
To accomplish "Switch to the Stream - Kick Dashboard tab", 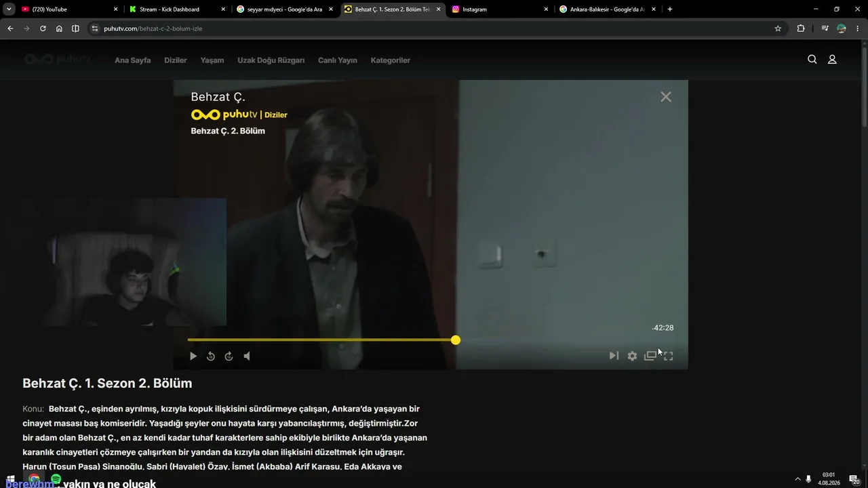I will point(176,9).
